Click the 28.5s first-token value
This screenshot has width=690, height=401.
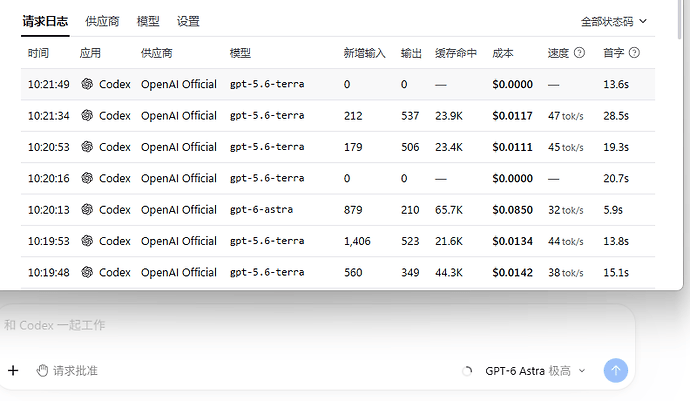(x=616, y=116)
